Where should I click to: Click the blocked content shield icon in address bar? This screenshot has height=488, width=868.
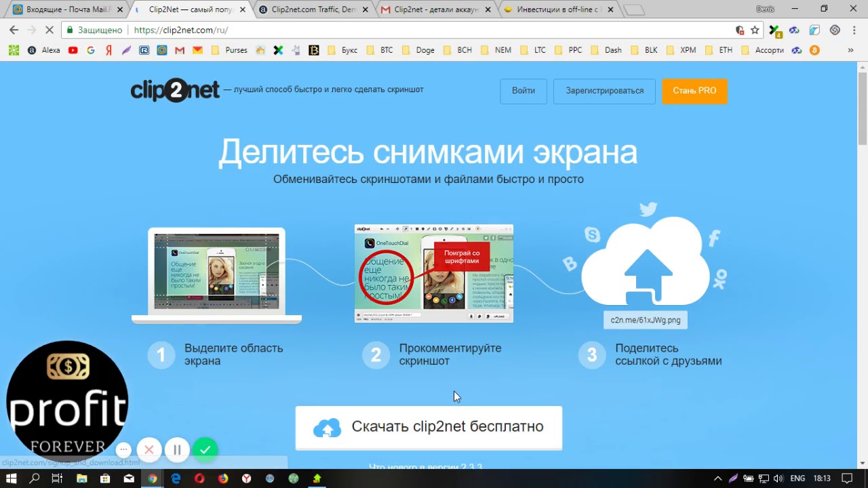(x=740, y=30)
